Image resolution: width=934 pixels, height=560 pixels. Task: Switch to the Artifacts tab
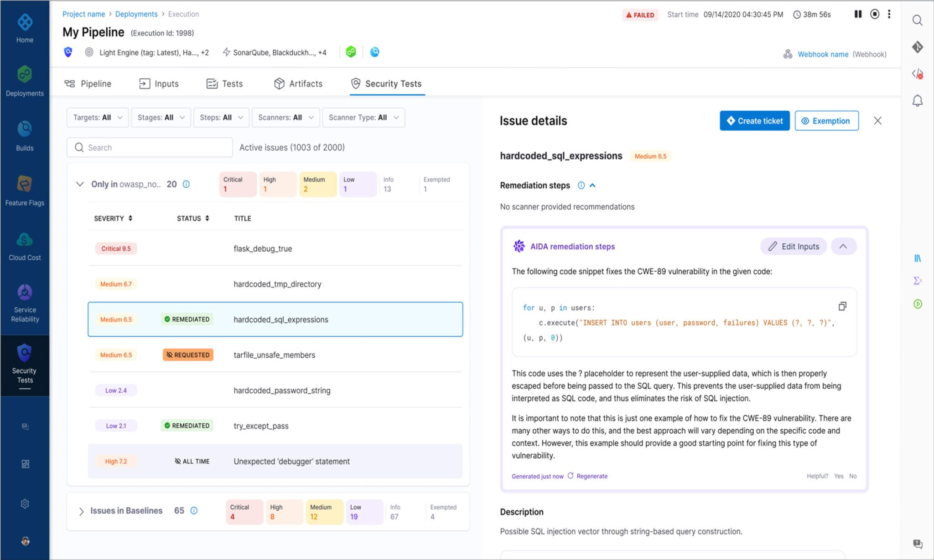pyautogui.click(x=298, y=83)
